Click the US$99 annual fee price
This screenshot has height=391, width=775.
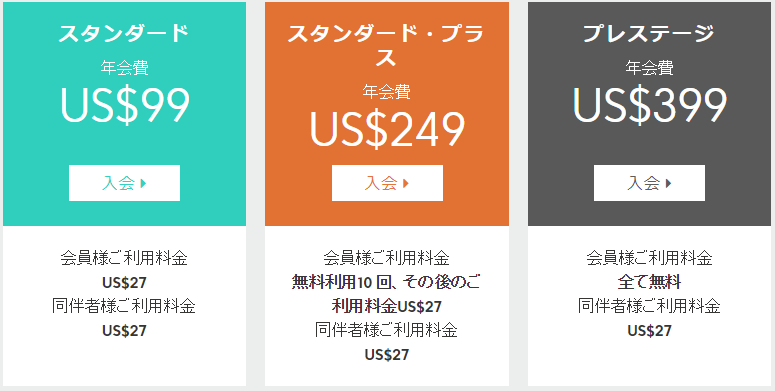point(125,105)
